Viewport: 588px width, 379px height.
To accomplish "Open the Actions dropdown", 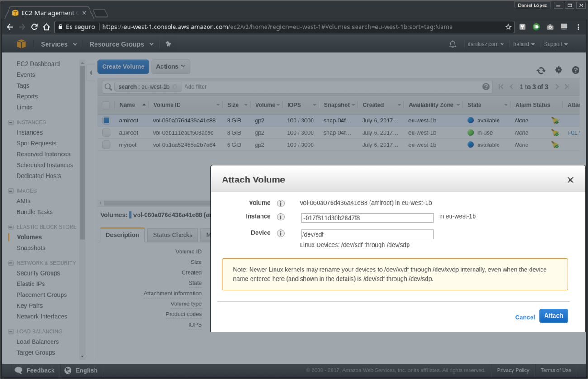I will (x=171, y=66).
